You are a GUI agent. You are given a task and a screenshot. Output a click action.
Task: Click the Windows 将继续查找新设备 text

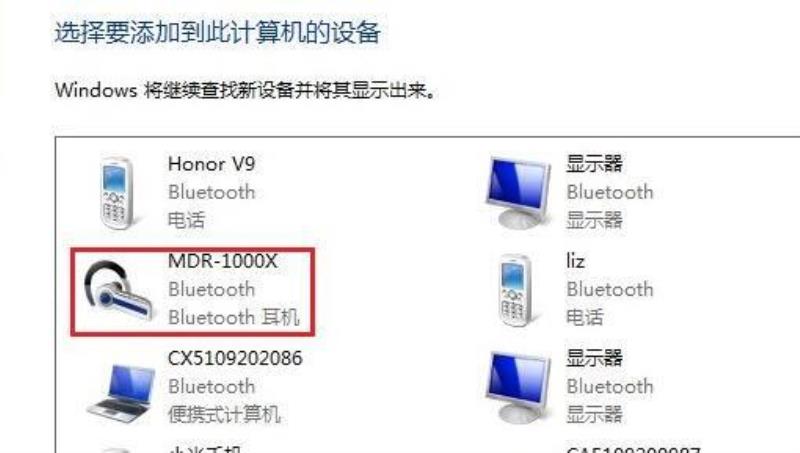[245, 90]
